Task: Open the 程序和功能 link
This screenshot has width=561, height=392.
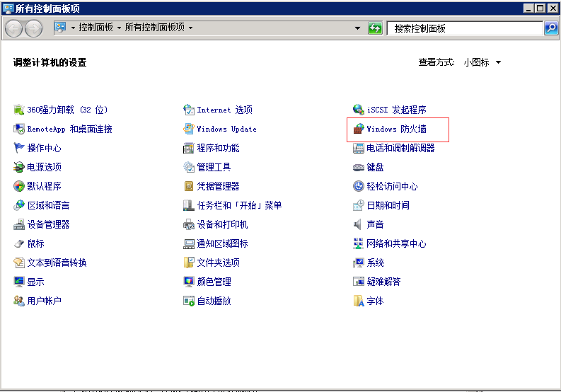Action: (x=218, y=148)
